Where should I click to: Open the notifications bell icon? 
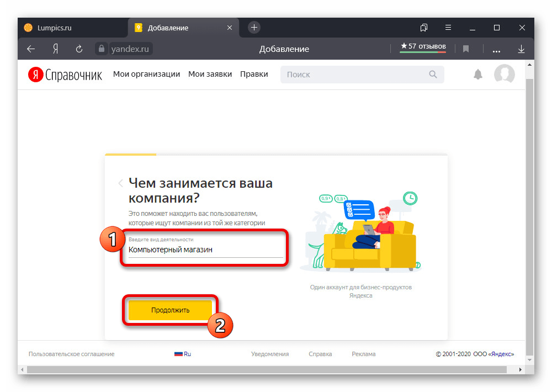tap(478, 75)
